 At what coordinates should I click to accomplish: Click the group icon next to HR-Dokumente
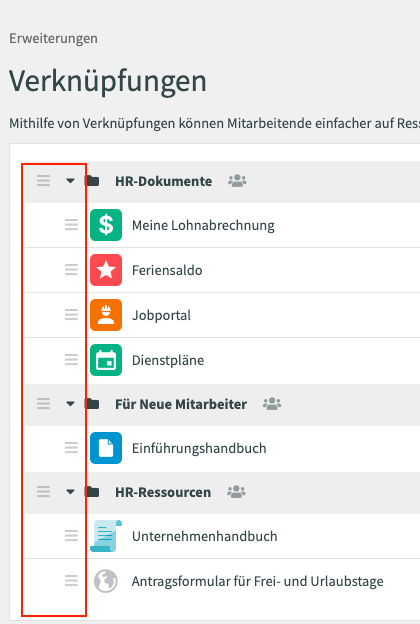[237, 181]
